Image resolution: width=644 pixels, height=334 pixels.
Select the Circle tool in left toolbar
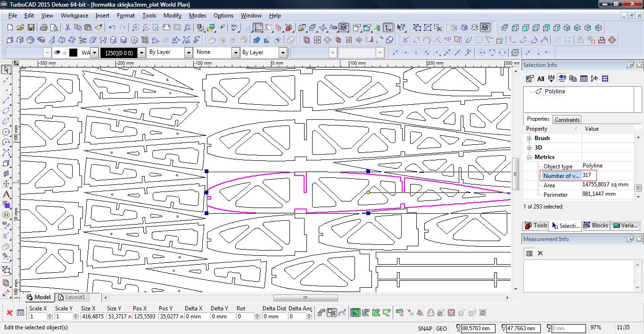(x=6, y=132)
